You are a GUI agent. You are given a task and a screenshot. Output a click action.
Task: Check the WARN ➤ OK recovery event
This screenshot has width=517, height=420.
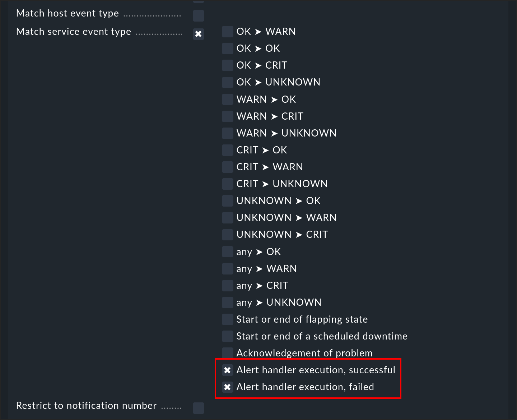point(227,99)
